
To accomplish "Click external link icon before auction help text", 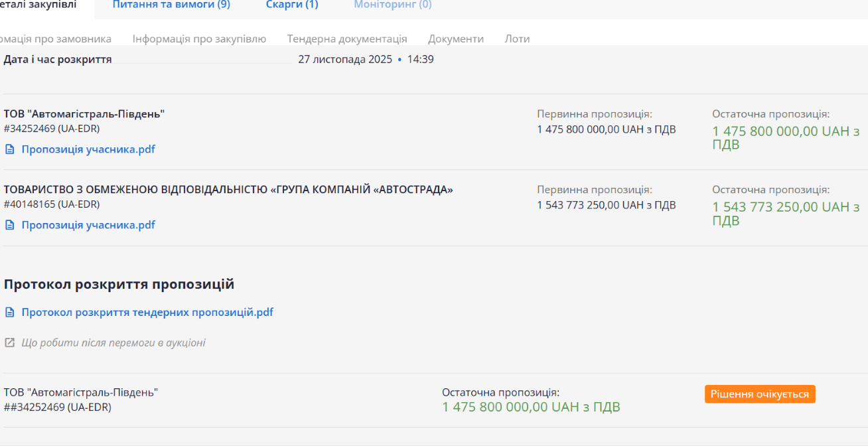I will pyautogui.click(x=9, y=343).
